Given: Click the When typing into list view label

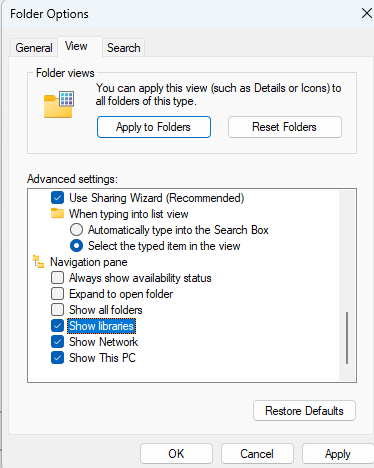Looking at the screenshot, I should (129, 214).
